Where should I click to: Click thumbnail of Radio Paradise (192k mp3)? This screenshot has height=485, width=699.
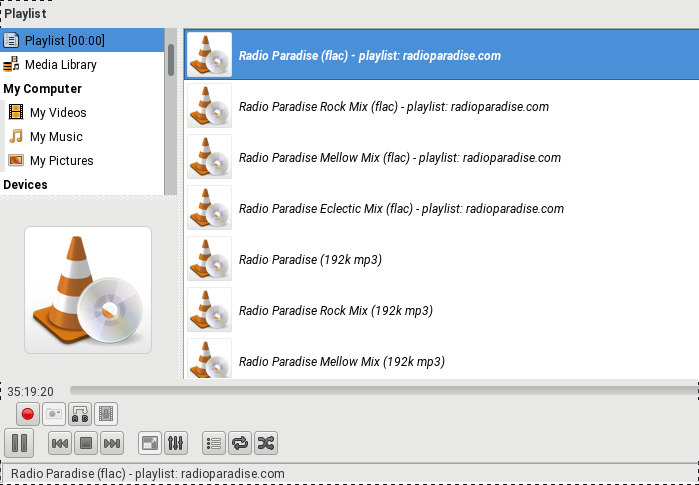[210, 259]
